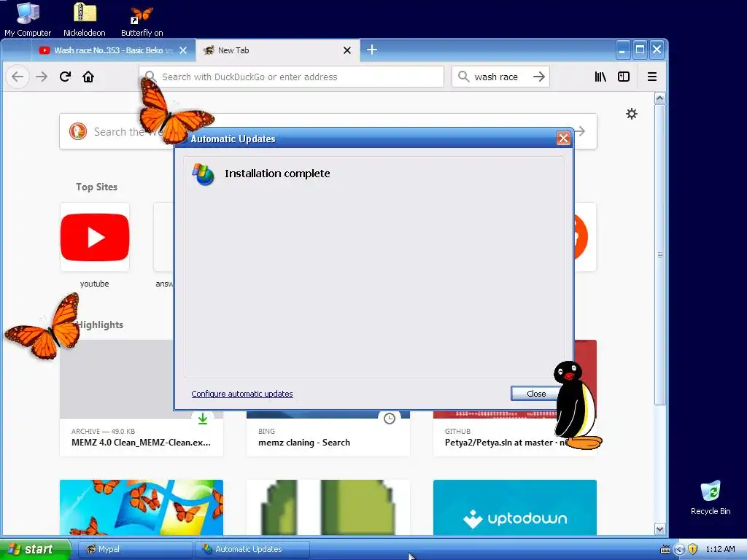The width and height of the screenshot is (747, 560).
Task: Click the security shield tray icon
Action: [x=693, y=549]
